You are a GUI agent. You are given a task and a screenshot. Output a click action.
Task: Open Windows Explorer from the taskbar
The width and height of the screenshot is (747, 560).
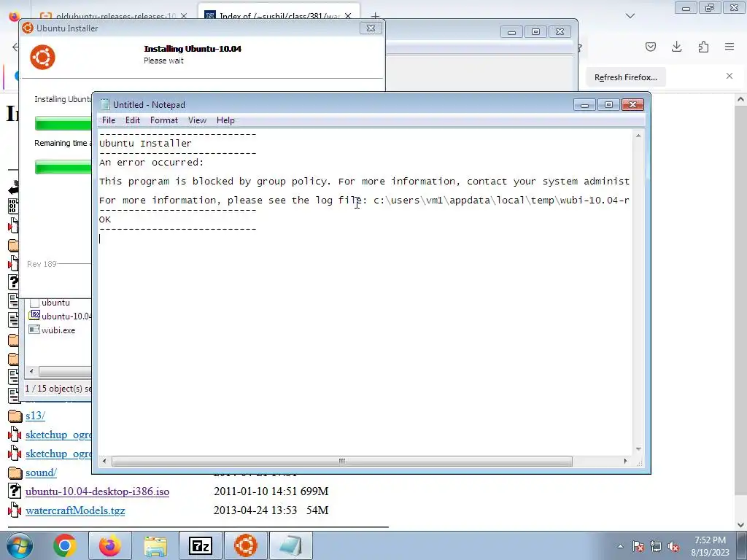[155, 545]
